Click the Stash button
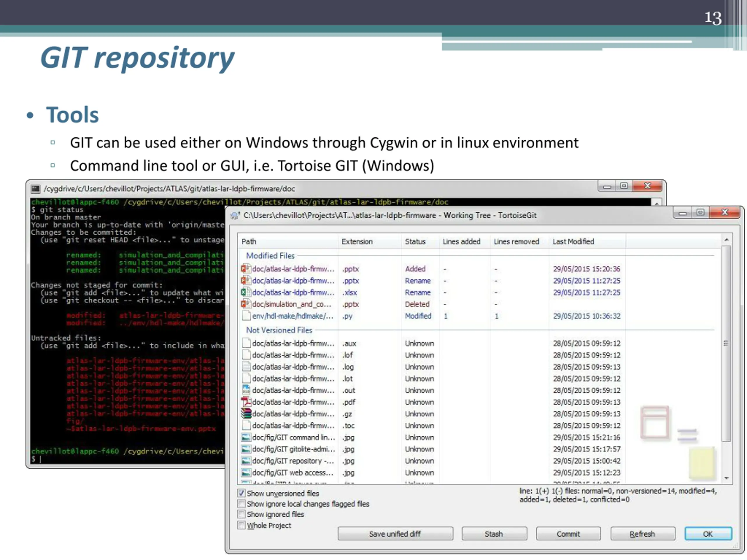The width and height of the screenshot is (747, 560). pos(494,534)
